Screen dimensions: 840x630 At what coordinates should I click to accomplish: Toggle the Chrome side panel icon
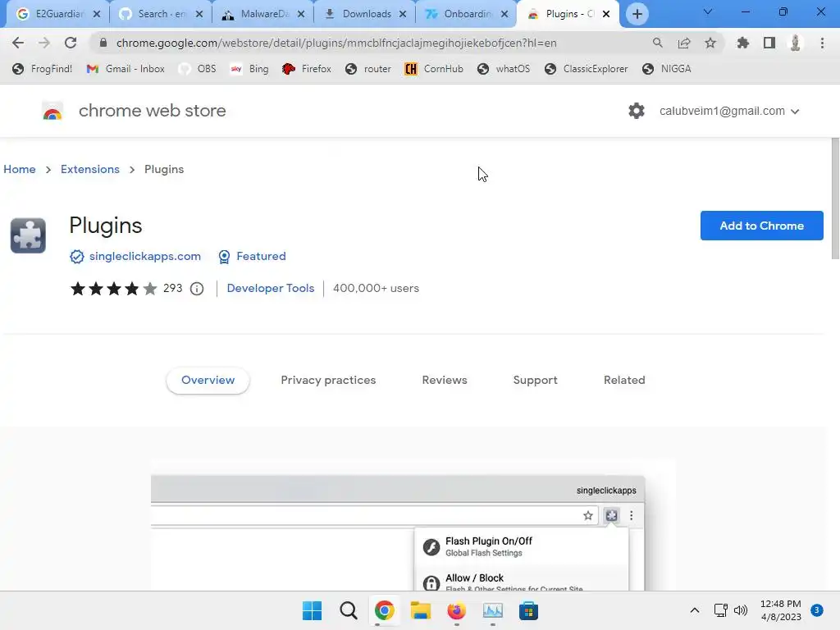[x=769, y=43]
